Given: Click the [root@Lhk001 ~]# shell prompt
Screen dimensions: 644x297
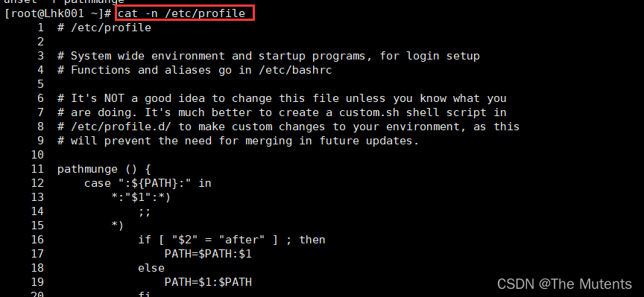Looking at the screenshot, I should coord(57,13).
